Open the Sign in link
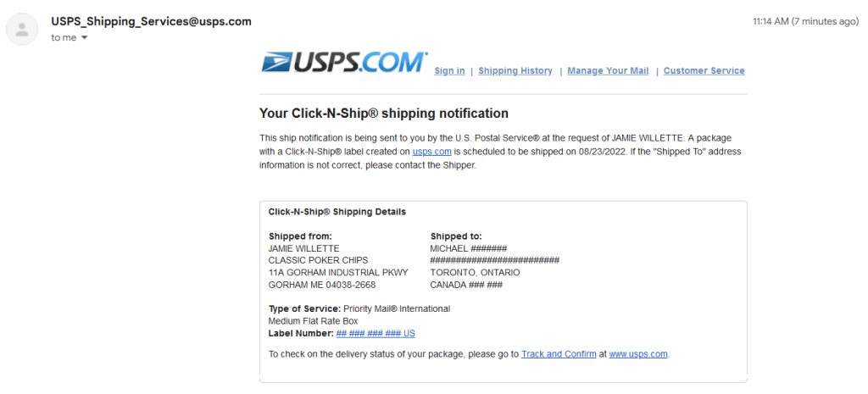This screenshot has width=868, height=394. coord(449,71)
